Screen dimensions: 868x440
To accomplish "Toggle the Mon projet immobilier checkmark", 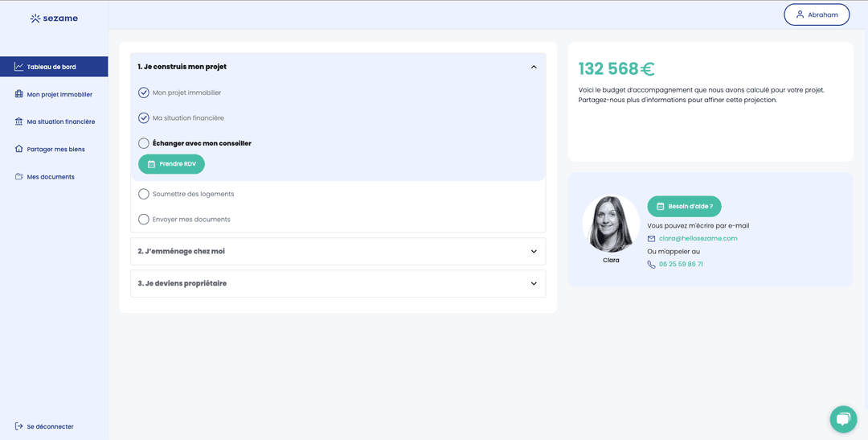I will tap(143, 93).
